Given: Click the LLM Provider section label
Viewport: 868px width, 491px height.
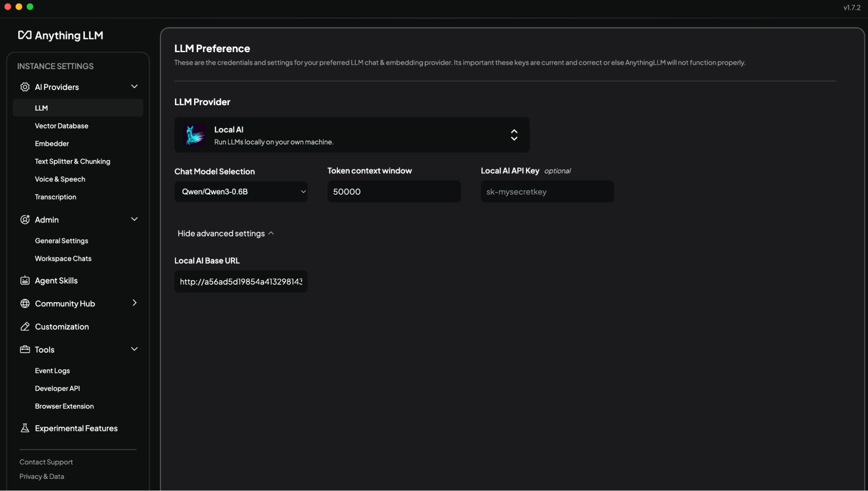Looking at the screenshot, I should (x=202, y=102).
